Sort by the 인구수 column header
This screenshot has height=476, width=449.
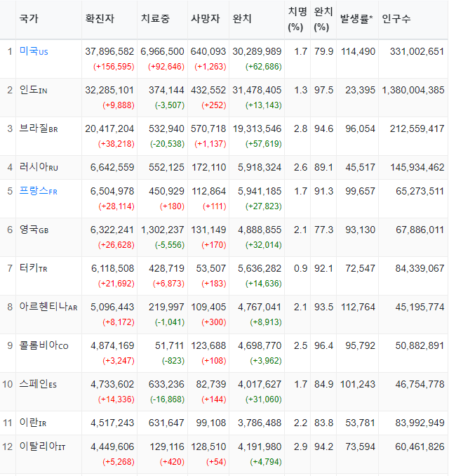[396, 19]
